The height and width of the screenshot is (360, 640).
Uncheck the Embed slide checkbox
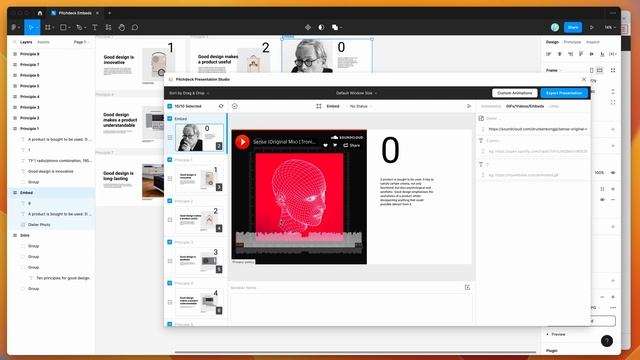(x=169, y=118)
